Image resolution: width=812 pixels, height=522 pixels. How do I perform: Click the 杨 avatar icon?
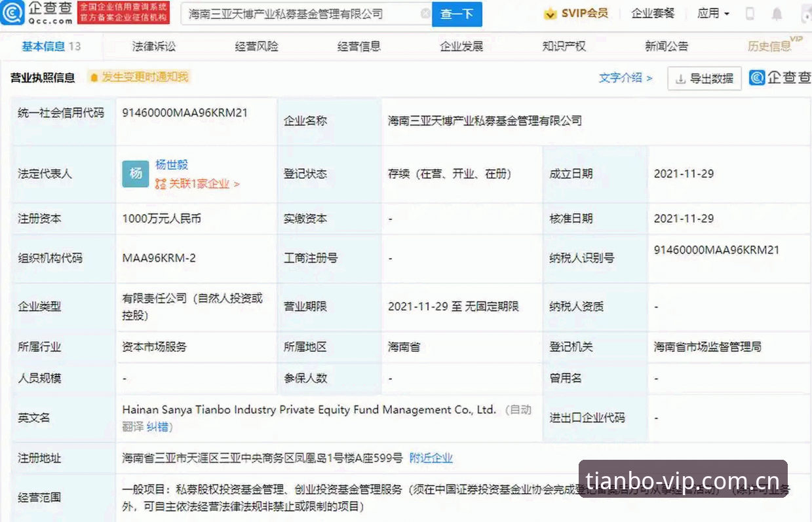136,174
